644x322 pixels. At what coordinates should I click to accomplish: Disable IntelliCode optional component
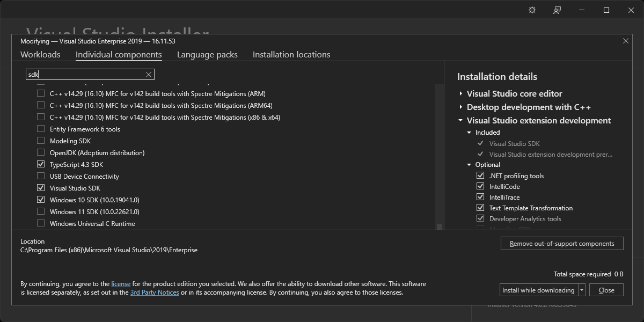pos(480,187)
